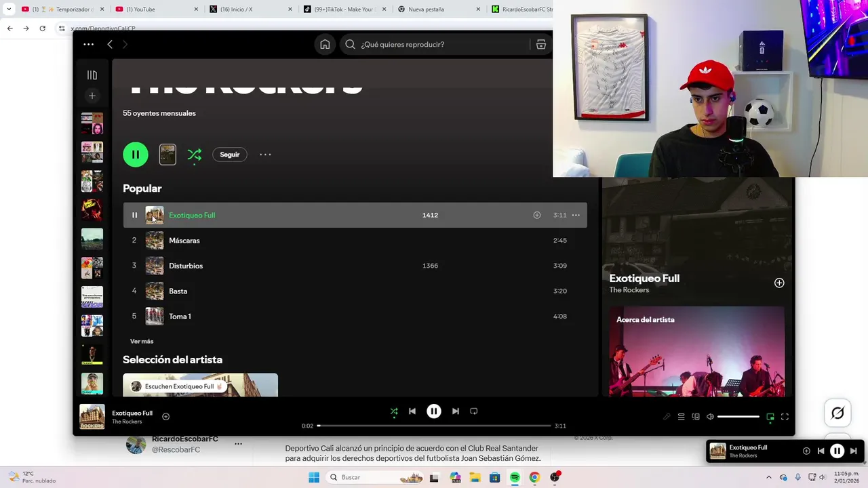This screenshot has height=488, width=868.
Task: Add Exotiqueo Full row to liked songs
Action: tap(537, 215)
